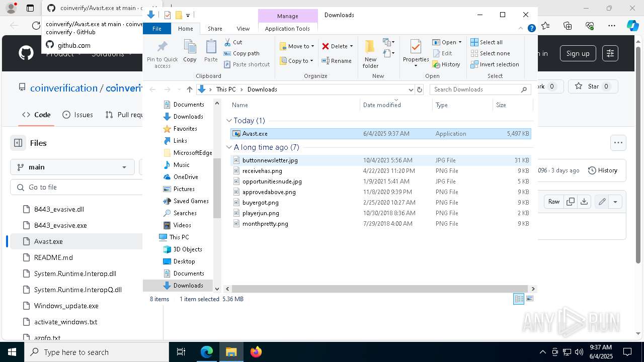Open README.md in GitHub file tree
Viewport: 644px width, 362px height.
click(x=53, y=257)
